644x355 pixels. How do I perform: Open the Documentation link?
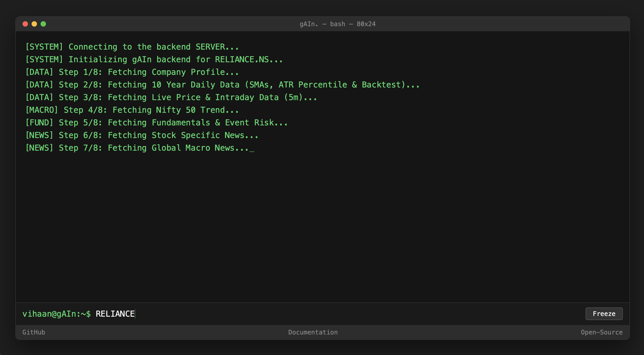click(313, 332)
